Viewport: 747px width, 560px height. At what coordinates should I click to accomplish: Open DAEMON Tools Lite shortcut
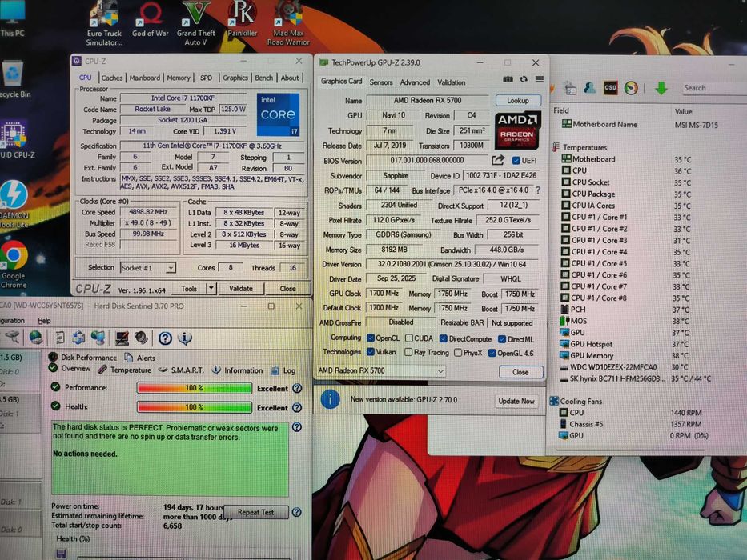[x=14, y=206]
